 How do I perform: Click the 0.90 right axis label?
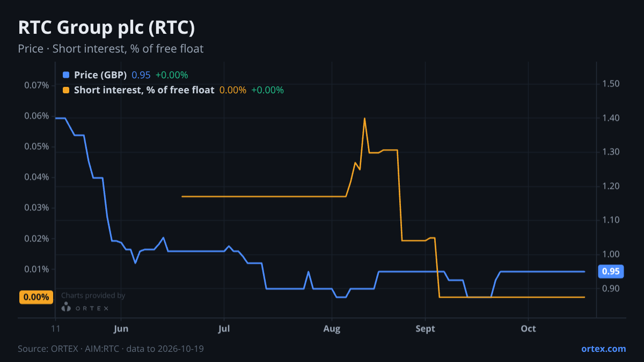pos(611,289)
